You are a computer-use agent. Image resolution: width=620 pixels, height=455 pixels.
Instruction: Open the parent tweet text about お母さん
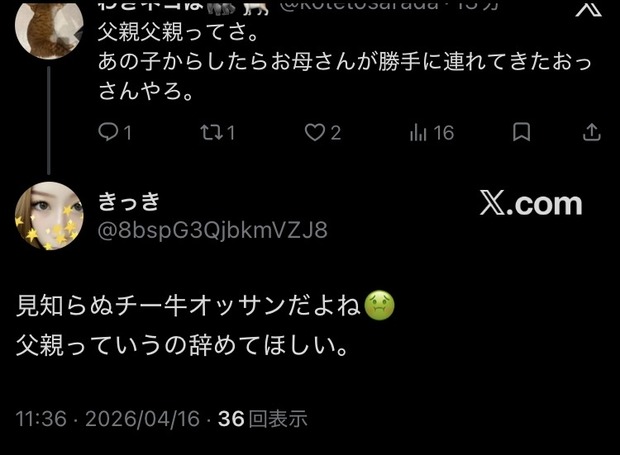[344, 62]
